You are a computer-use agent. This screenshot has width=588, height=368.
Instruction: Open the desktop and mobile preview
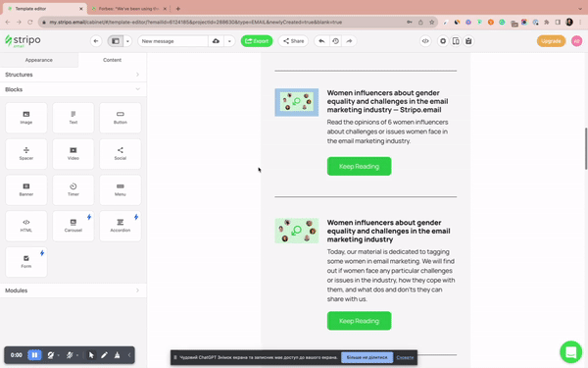[456, 41]
